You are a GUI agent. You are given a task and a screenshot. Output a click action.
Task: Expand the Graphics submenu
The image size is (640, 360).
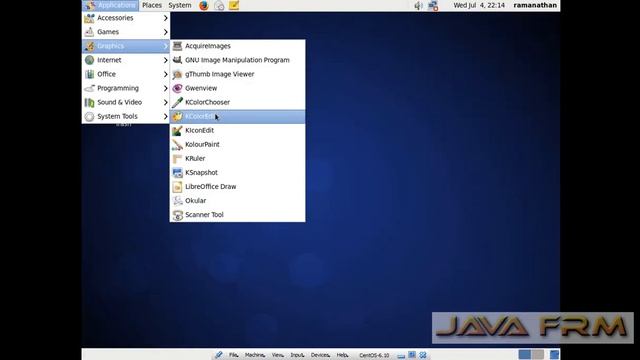coord(126,46)
